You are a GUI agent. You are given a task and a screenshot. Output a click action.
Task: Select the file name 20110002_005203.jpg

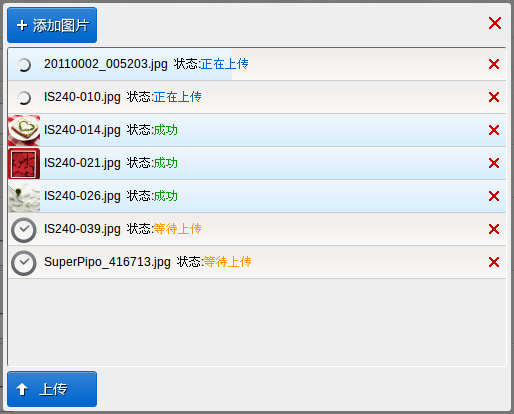point(106,64)
